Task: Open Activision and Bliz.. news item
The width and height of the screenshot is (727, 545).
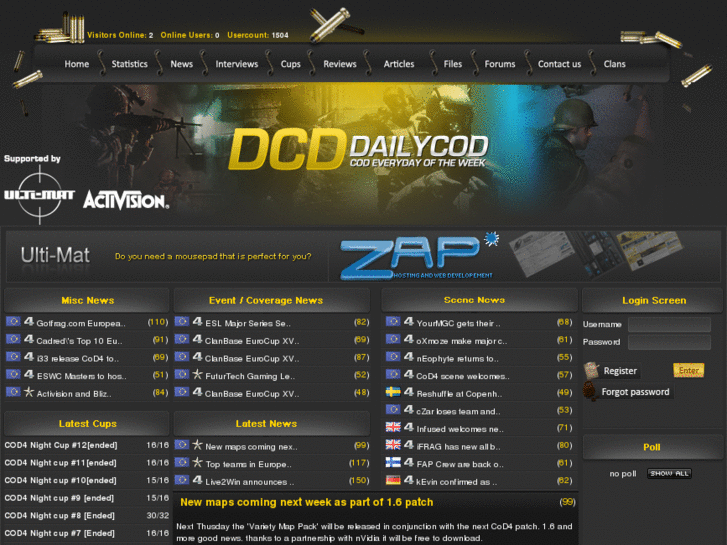Action: point(74,394)
